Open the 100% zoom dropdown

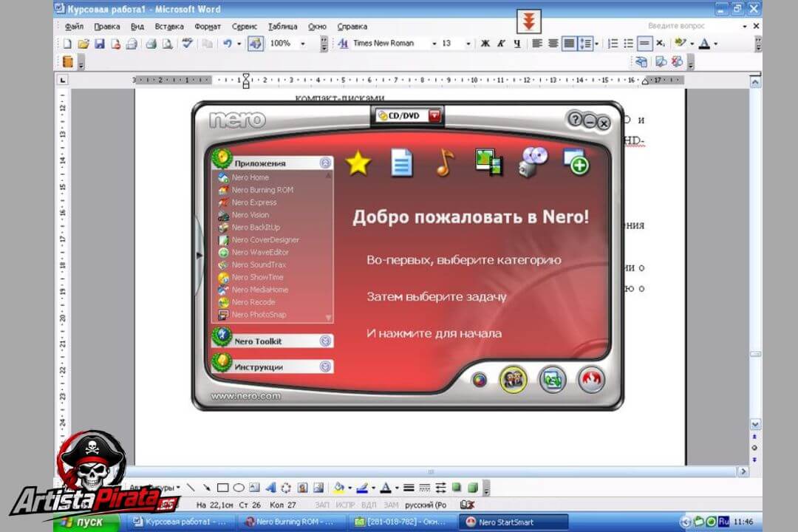(x=303, y=44)
